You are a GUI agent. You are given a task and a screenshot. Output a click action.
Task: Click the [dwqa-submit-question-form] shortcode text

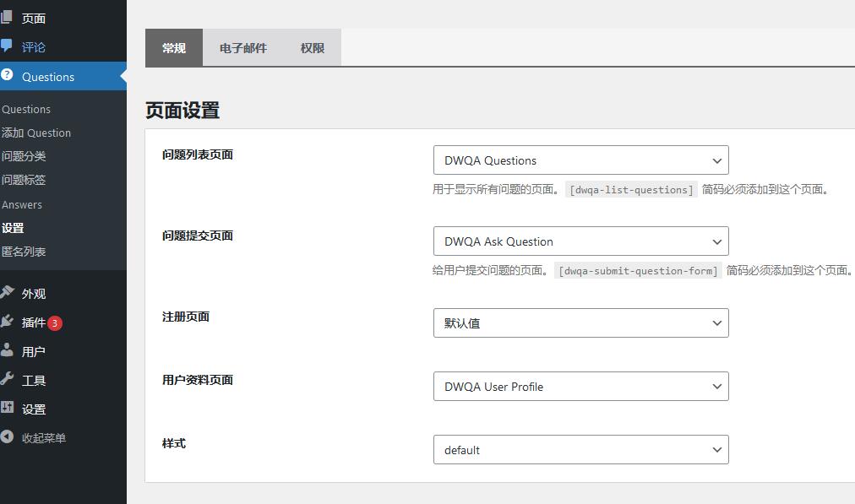(638, 271)
